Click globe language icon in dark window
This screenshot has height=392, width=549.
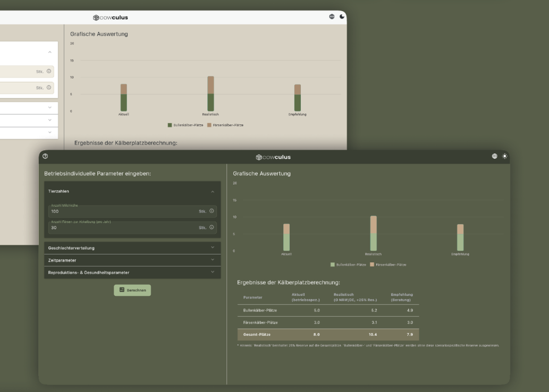tap(495, 156)
